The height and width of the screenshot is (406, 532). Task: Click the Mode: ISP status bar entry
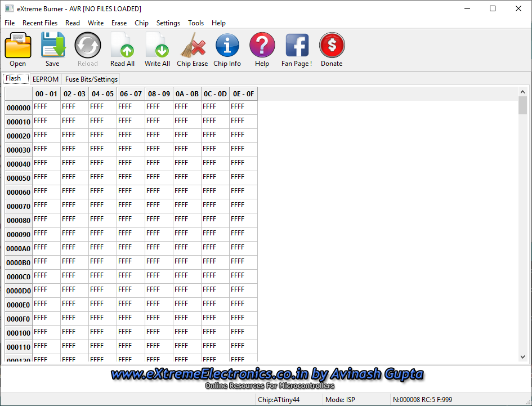tap(340, 400)
